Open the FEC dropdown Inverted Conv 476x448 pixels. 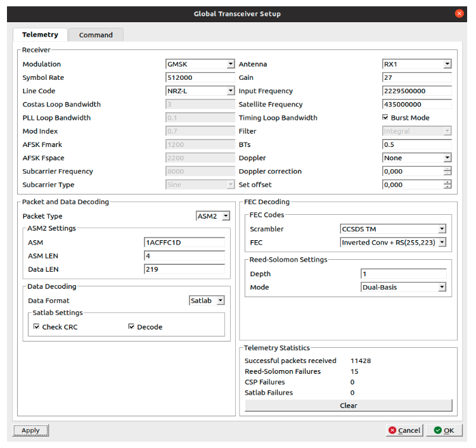click(393, 242)
